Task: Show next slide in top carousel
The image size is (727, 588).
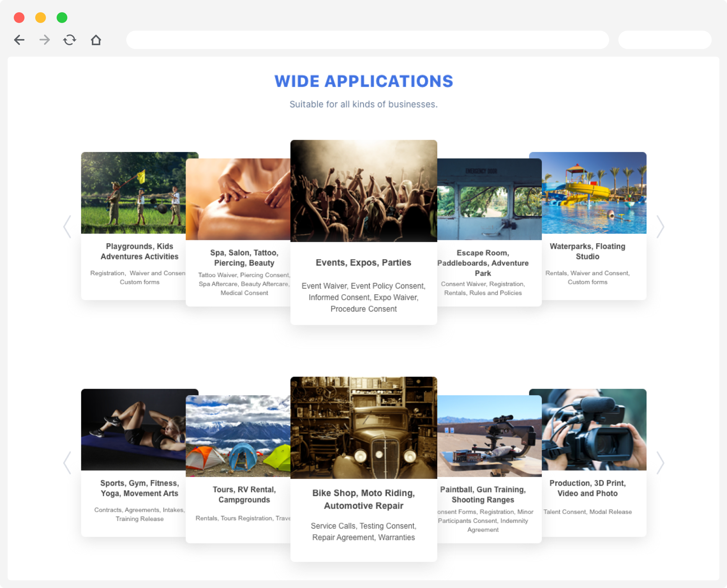Action: click(660, 227)
